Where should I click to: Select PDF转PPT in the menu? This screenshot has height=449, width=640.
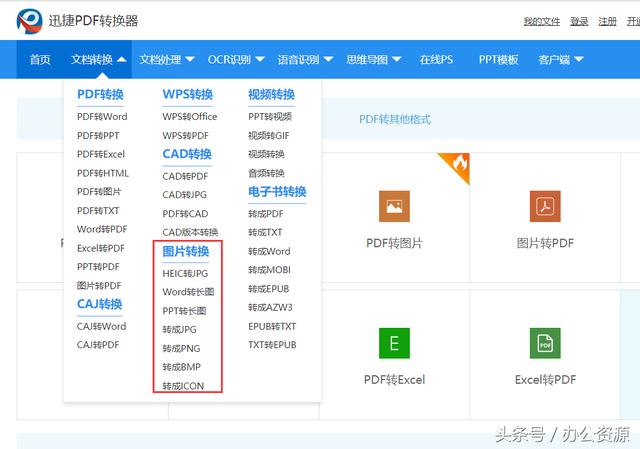tap(98, 136)
